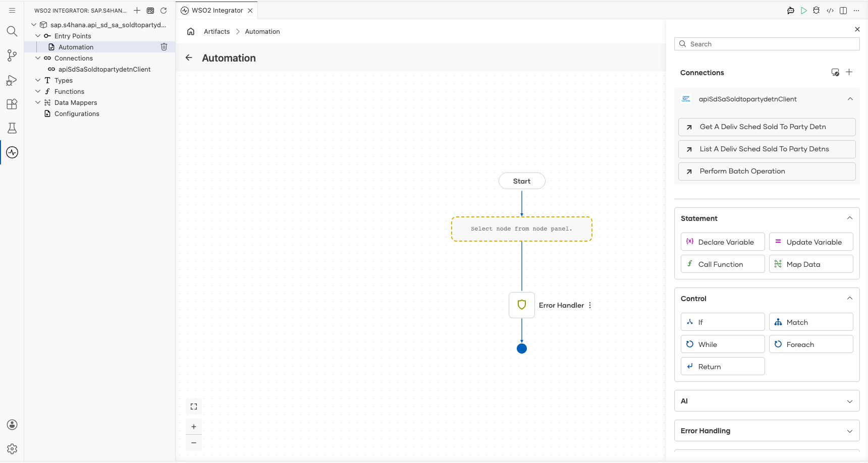Add a Declare Variable node
Image resolution: width=868 pixels, height=463 pixels.
click(723, 242)
